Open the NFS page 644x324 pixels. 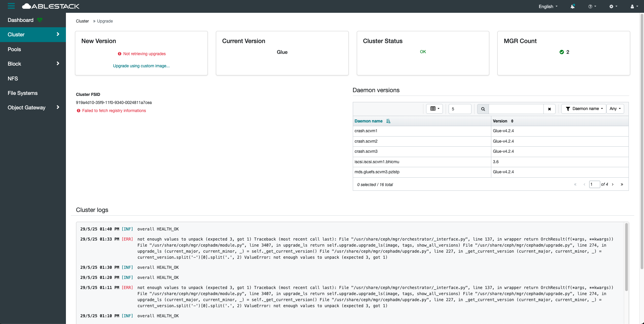pos(33,78)
